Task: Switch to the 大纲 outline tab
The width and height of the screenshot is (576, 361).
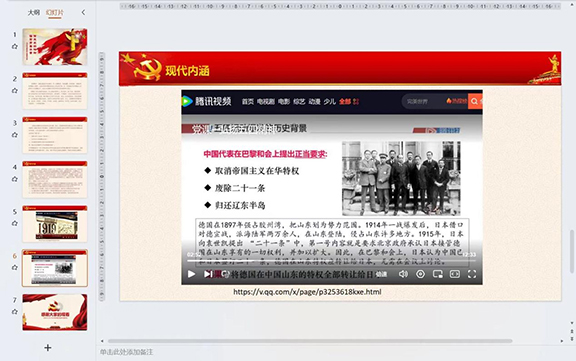Action: coord(34,12)
